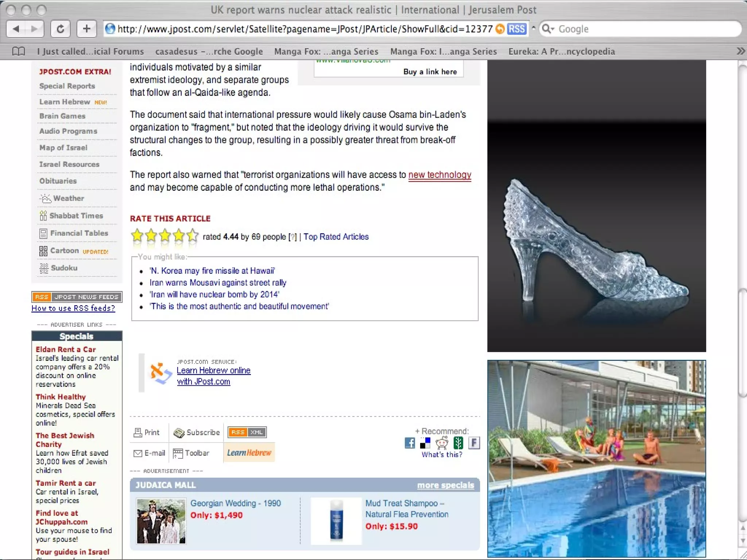Screen dimensions: 747x560
Task: Open Google search magnifier dropdown
Action: pyautogui.click(x=548, y=29)
